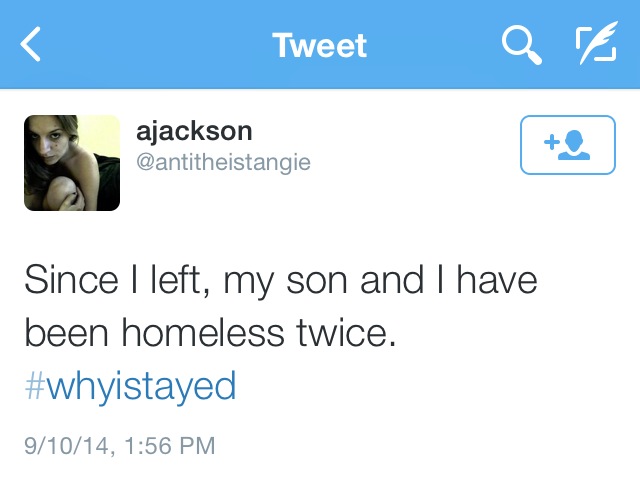Image resolution: width=640 pixels, height=487 pixels.
Task: Tap the display name ajackson
Action: 193,131
